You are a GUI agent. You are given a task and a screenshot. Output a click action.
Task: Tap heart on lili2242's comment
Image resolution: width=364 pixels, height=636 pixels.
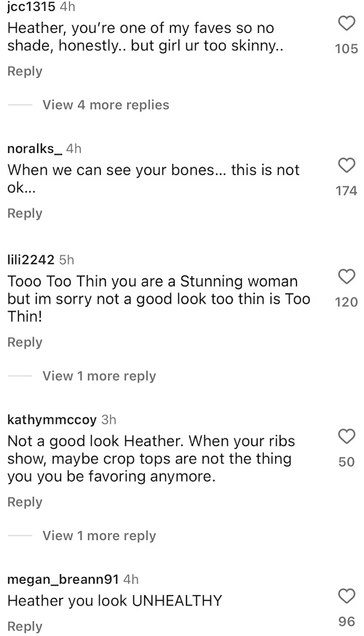coord(347,277)
